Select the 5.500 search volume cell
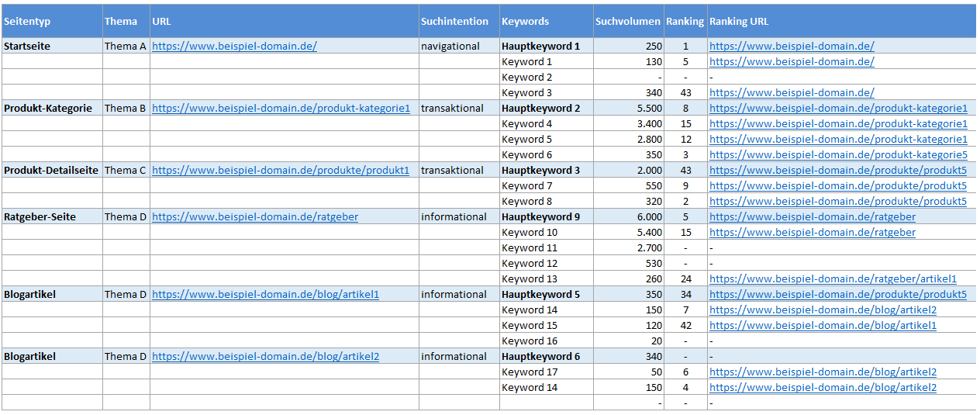 tap(629, 108)
